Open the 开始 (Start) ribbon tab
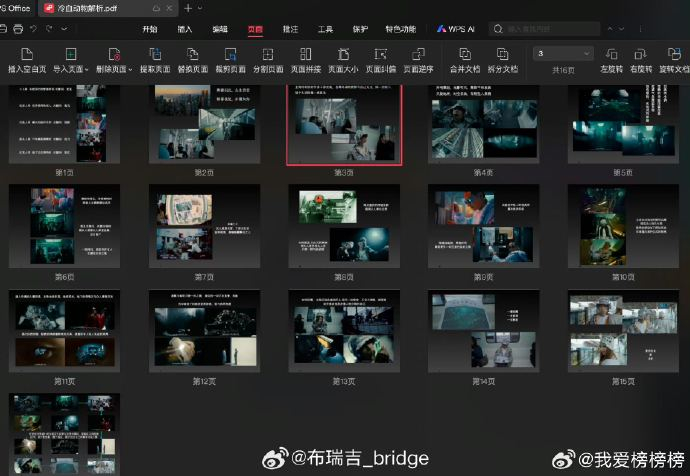Screen dimensions: 690x476 click(x=150, y=29)
